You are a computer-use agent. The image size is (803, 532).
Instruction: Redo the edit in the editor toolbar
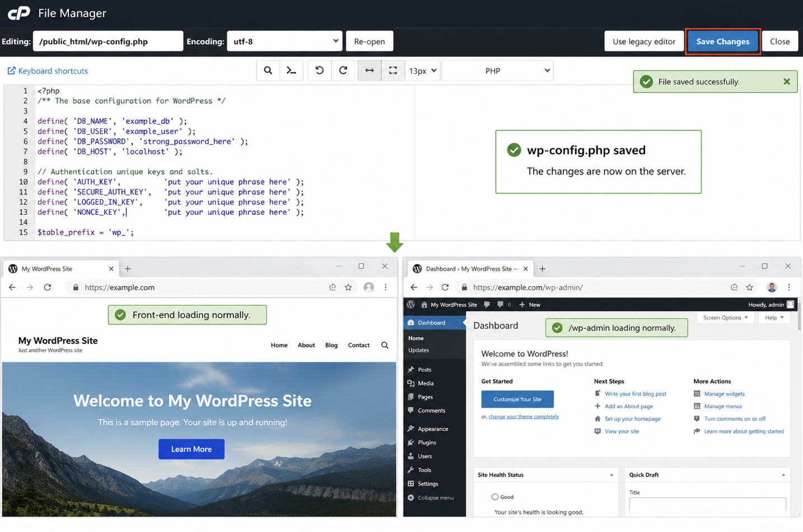click(x=343, y=70)
